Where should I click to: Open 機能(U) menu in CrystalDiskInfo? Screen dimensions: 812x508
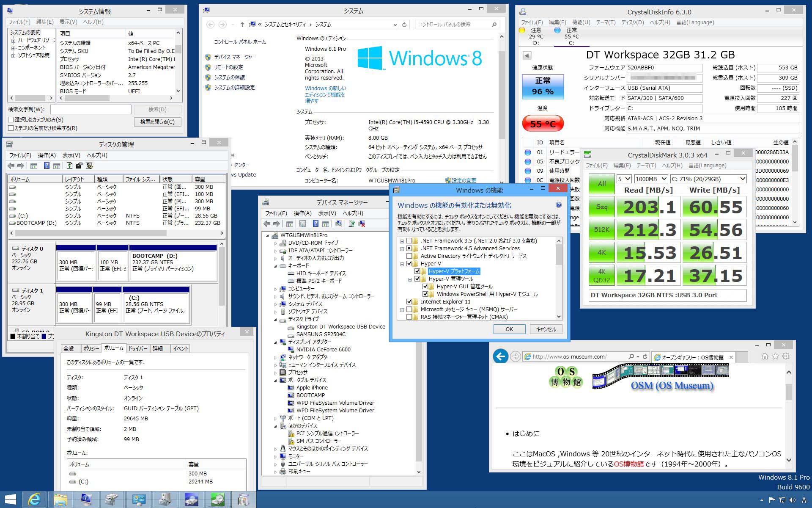click(581, 22)
